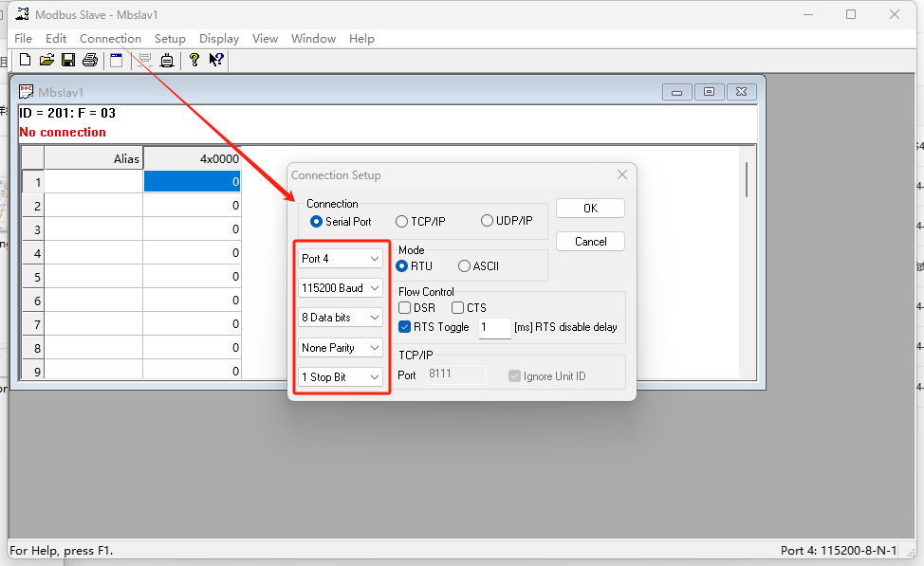Click the yellow question mark About icon
924x566 pixels.
point(194,60)
